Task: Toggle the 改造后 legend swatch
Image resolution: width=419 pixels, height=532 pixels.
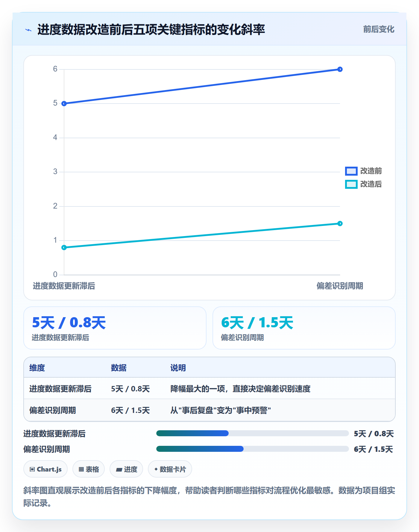Action: (x=351, y=184)
